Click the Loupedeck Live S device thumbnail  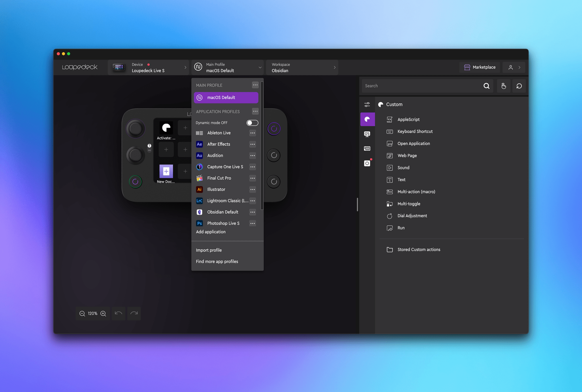pyautogui.click(x=119, y=67)
